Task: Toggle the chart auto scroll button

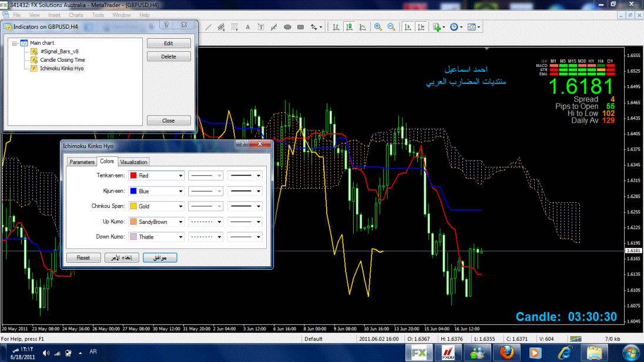Action: click(x=408, y=27)
